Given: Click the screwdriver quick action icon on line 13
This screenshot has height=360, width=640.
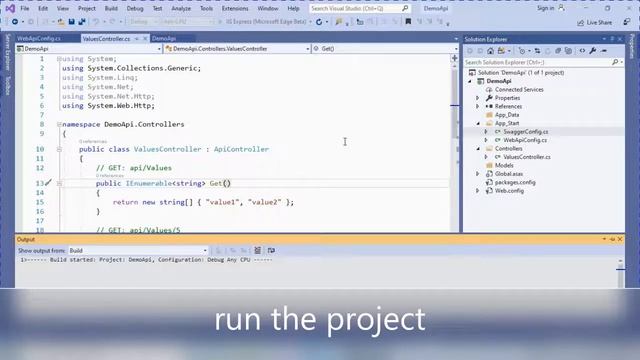Looking at the screenshot, I should pos(48,182).
